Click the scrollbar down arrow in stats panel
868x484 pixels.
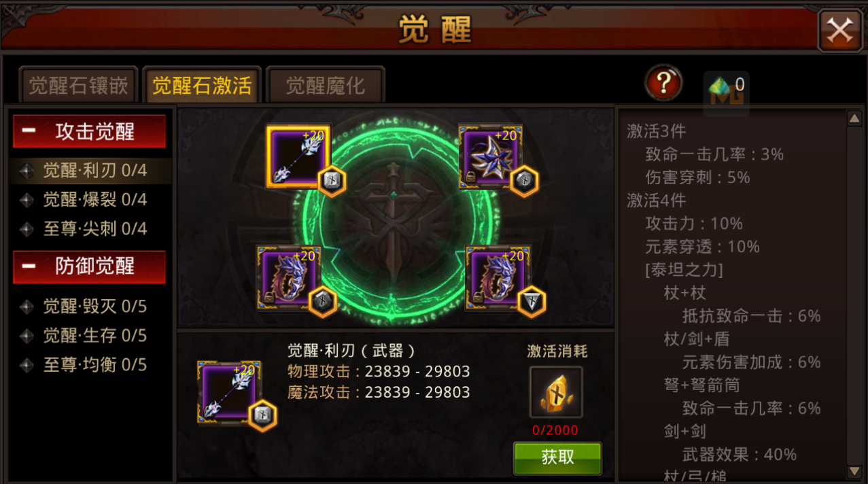pyautogui.click(x=854, y=471)
